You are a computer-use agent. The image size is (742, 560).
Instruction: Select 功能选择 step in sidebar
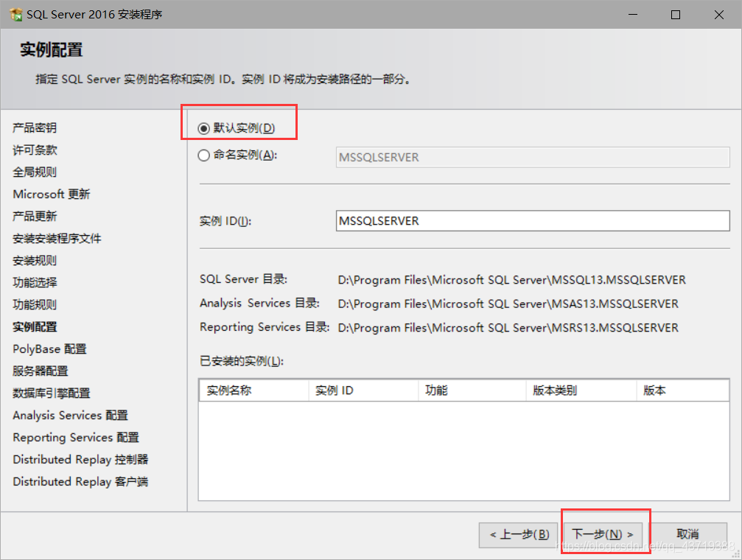click(35, 283)
